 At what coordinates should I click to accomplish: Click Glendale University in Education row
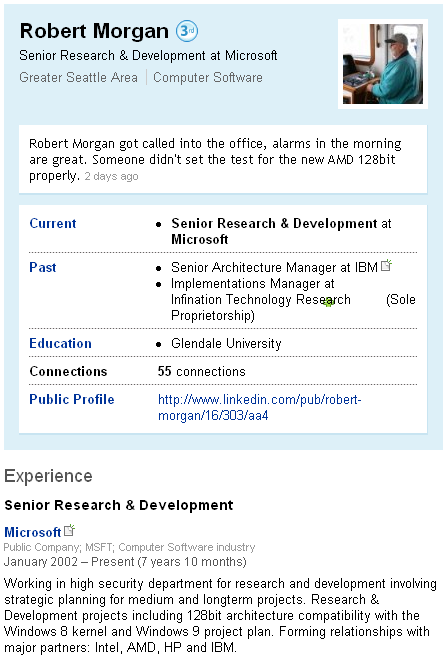click(226, 343)
